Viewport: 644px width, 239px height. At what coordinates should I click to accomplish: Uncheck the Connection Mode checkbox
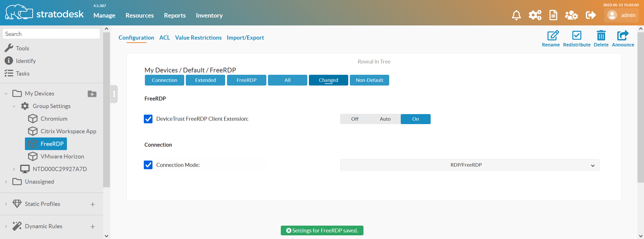click(148, 165)
